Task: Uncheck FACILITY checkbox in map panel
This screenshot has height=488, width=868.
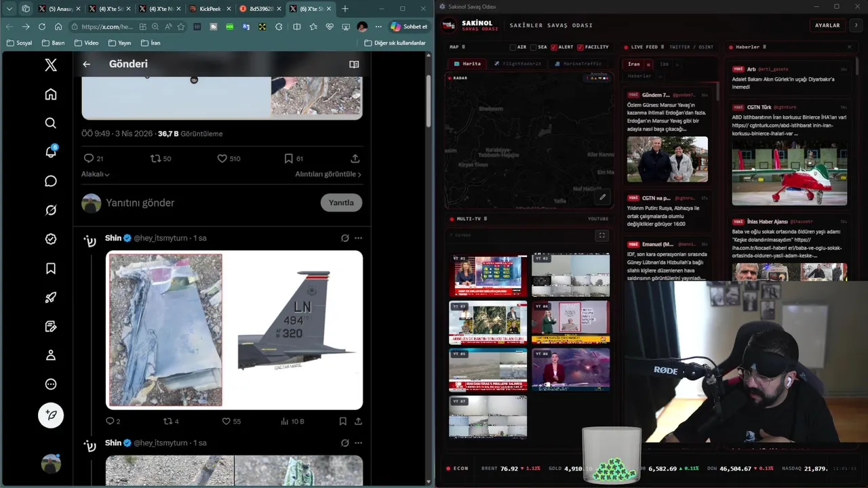Action: [x=580, y=47]
